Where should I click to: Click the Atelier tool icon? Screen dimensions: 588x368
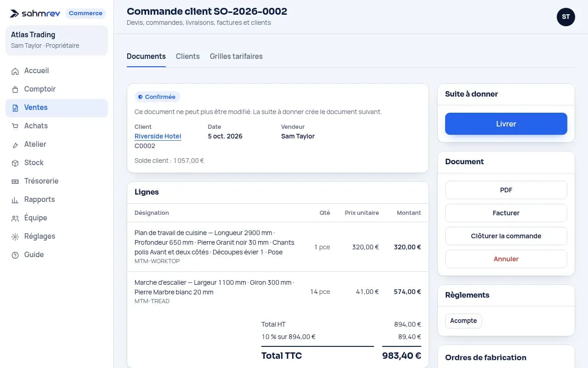[x=15, y=144]
